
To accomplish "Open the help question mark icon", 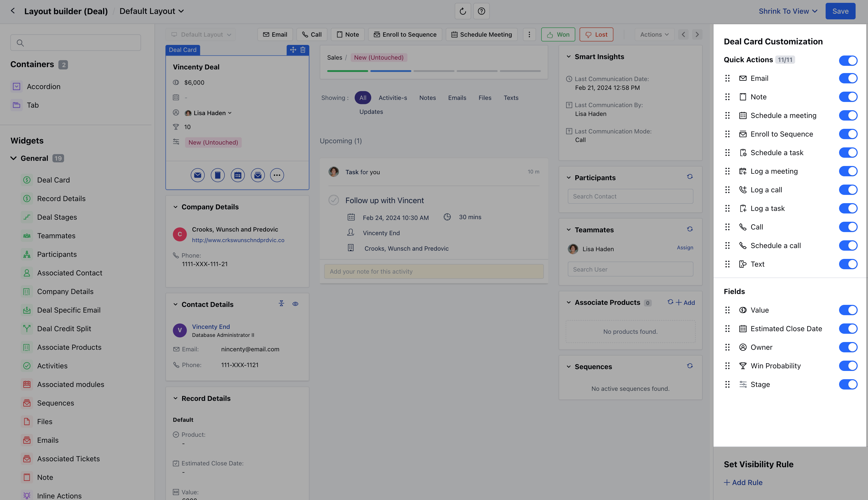I will tap(482, 11).
